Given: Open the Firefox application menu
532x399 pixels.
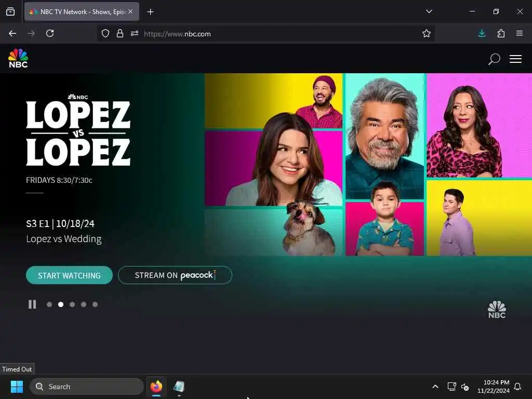Looking at the screenshot, I should coord(520,33).
